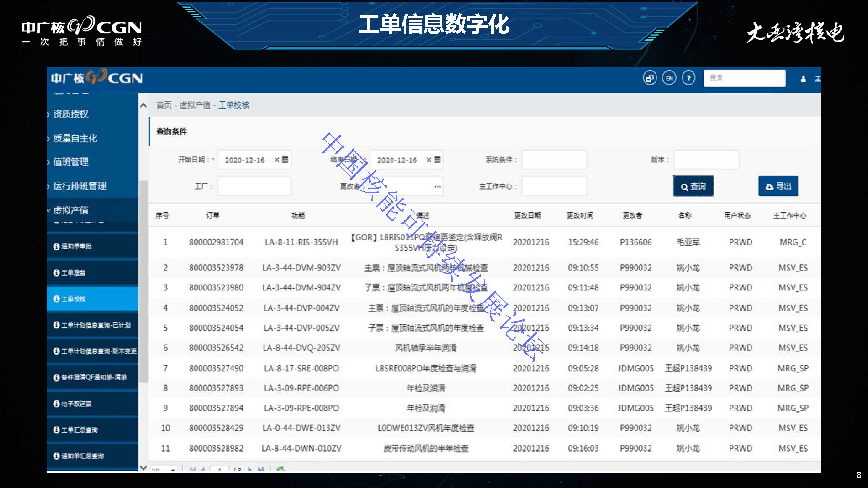
Task: Open start date calendar picker icon
Action: tap(285, 159)
